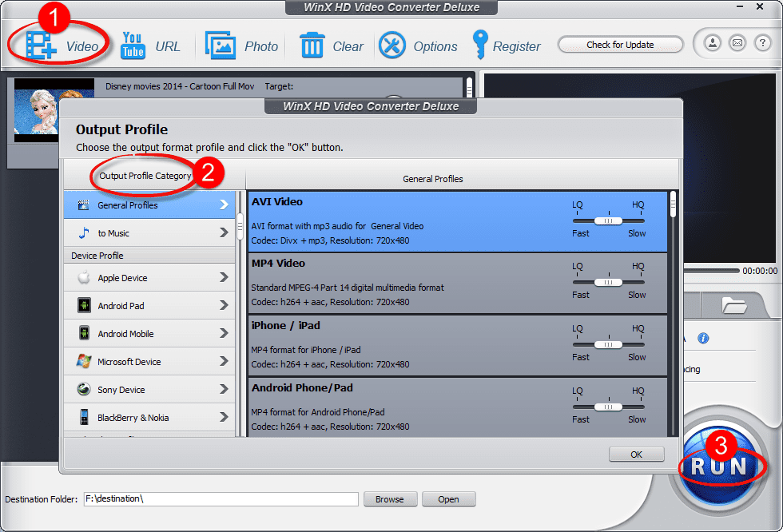Click Check for Update button
Viewport: 783px width, 532px height.
coord(620,45)
